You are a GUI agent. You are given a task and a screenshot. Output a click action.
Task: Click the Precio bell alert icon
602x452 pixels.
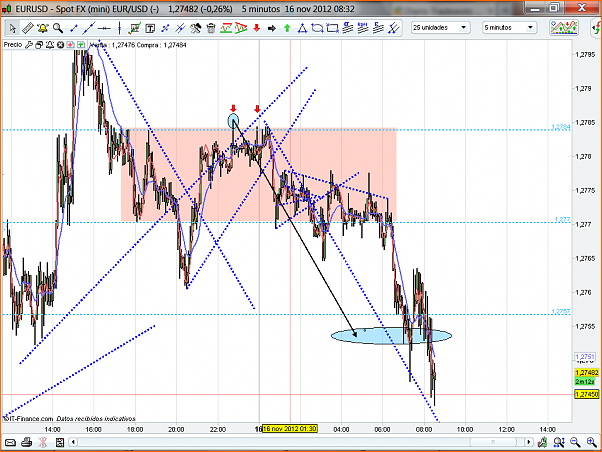(x=50, y=45)
